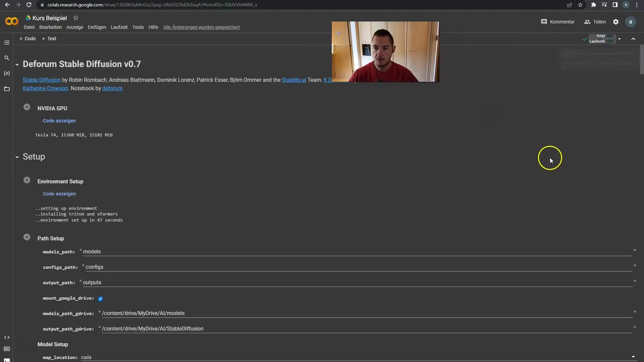Bookmark this page with star icon
This screenshot has width=644, height=362.
coord(580,5)
